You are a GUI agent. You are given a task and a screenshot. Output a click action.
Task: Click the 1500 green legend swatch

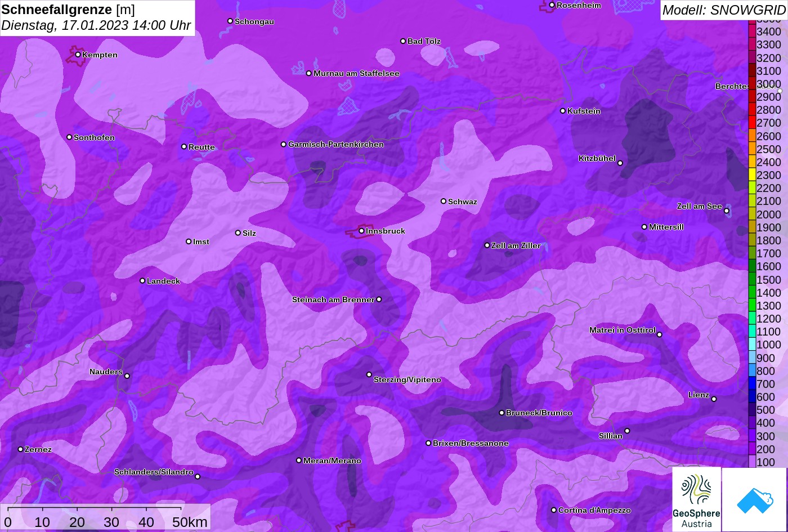click(x=752, y=279)
